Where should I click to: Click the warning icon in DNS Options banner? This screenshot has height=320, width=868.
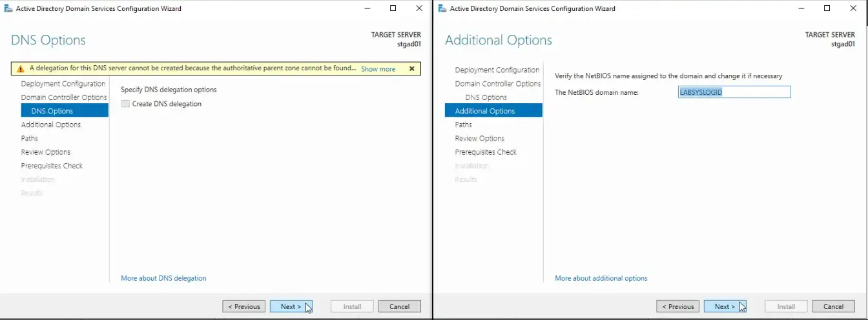pos(21,68)
